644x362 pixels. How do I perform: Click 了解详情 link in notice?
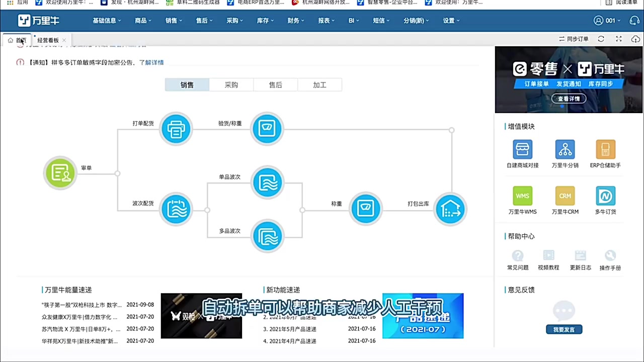(151, 62)
